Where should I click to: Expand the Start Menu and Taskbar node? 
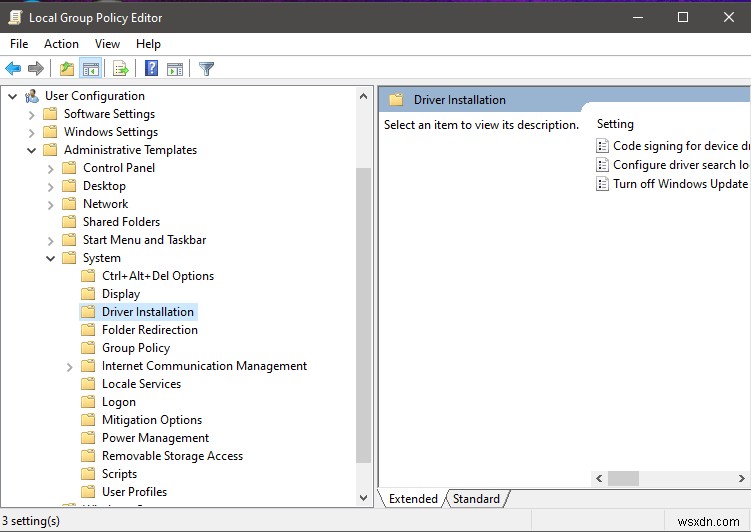coord(51,241)
